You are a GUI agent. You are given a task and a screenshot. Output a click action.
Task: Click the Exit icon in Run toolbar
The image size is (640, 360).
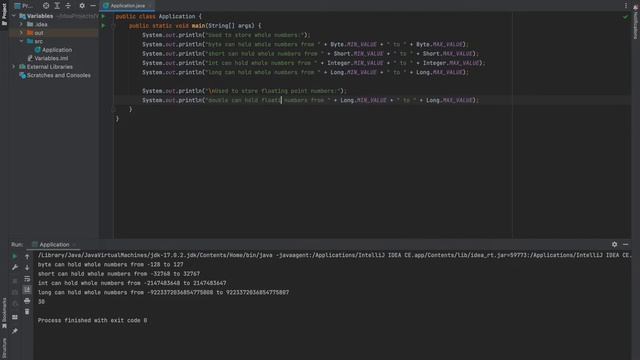15,304
